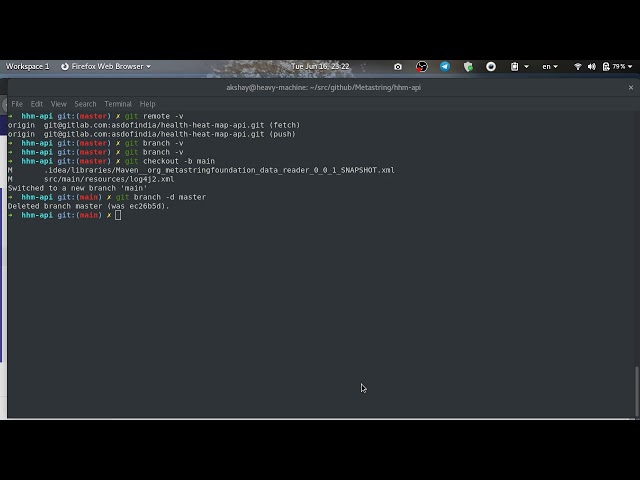Click the terminal title 'akshay@heavy-machine'

[x=323, y=87]
